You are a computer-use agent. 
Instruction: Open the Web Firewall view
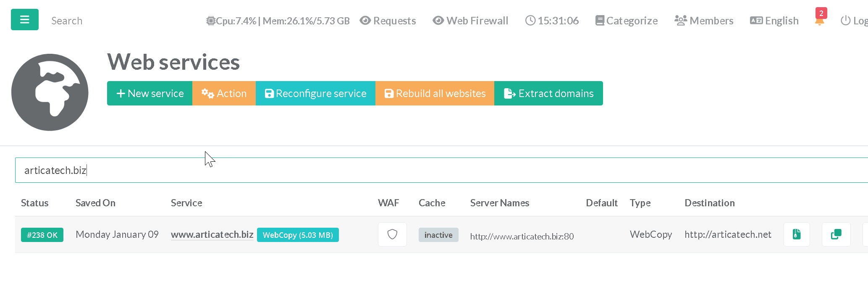(x=471, y=21)
